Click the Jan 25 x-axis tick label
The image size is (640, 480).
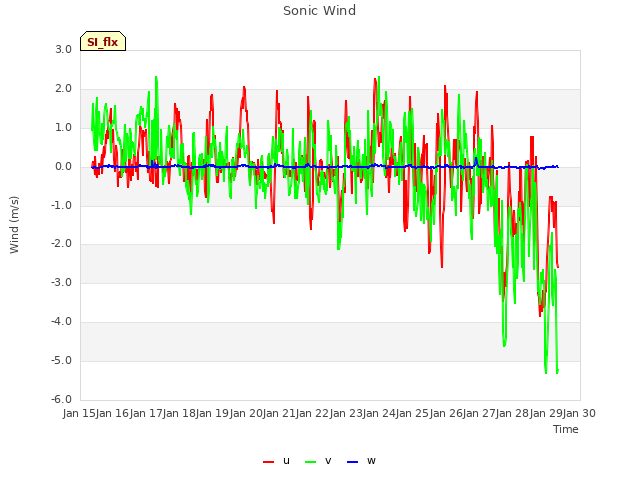[413, 413]
